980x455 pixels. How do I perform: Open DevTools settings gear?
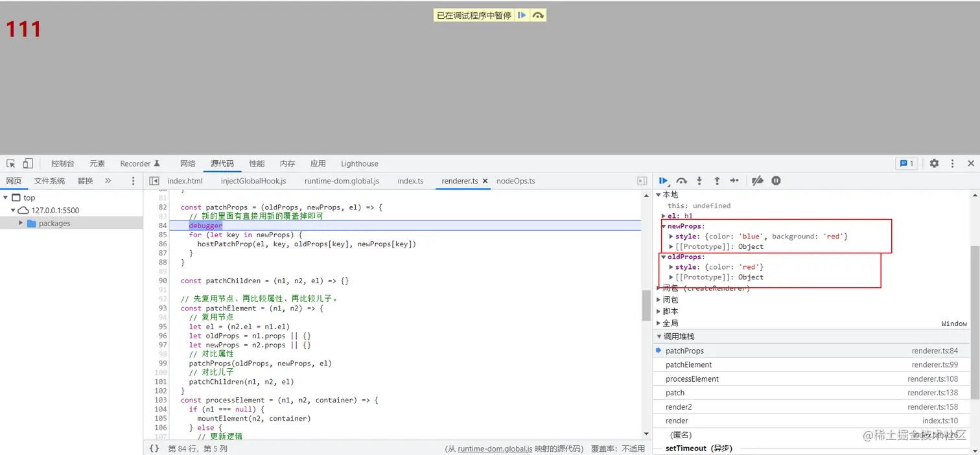pos(934,163)
